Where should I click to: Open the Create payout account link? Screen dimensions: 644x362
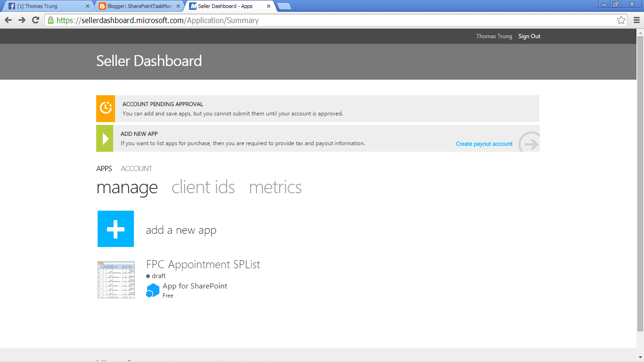pos(484,144)
